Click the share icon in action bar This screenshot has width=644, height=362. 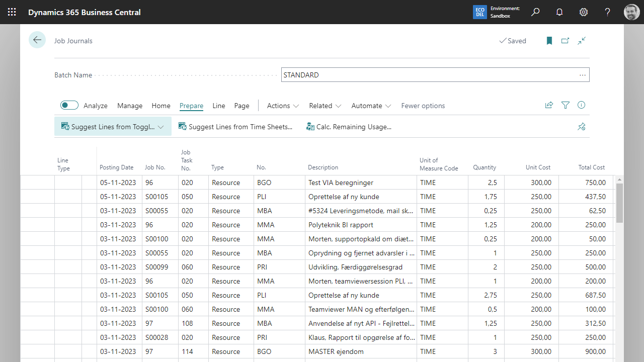[549, 105]
